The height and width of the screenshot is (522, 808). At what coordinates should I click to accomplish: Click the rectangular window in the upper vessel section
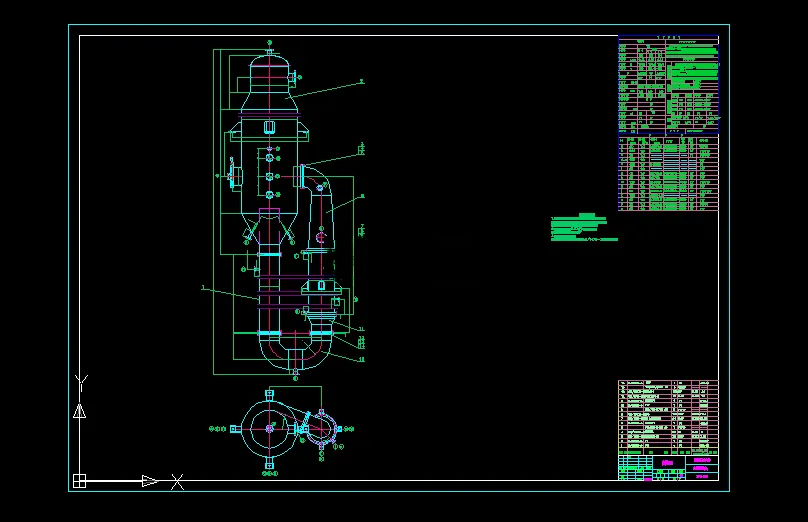pyautogui.click(x=270, y=127)
